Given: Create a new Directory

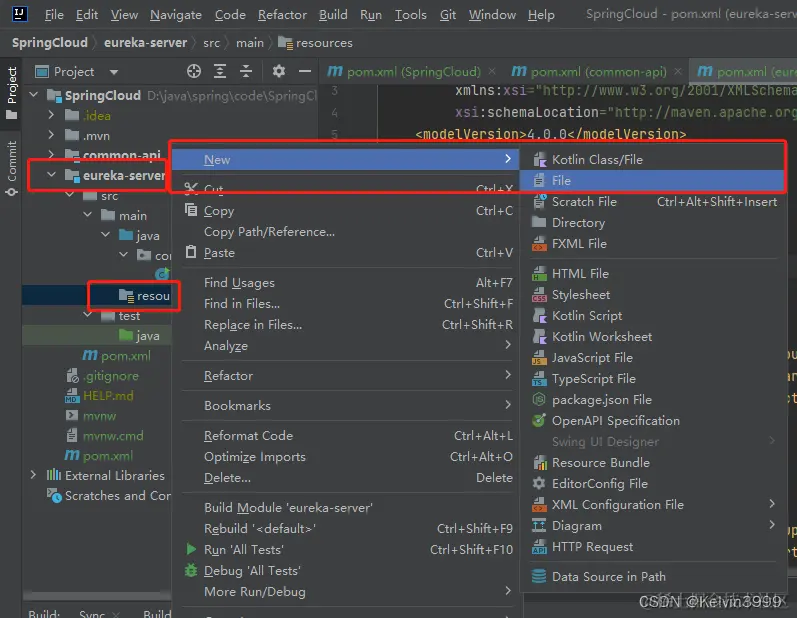Looking at the screenshot, I should point(653,223).
